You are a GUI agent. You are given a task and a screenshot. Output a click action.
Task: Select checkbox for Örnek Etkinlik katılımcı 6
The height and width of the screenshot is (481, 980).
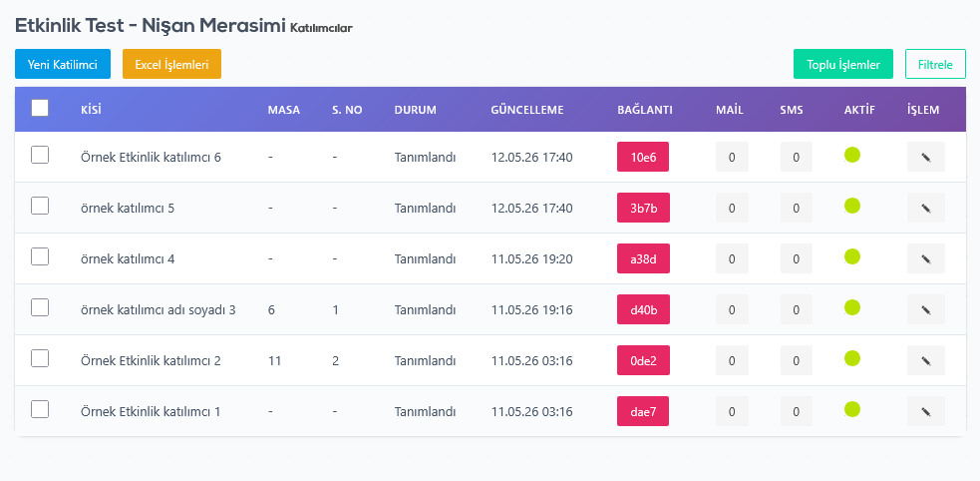[x=40, y=155]
